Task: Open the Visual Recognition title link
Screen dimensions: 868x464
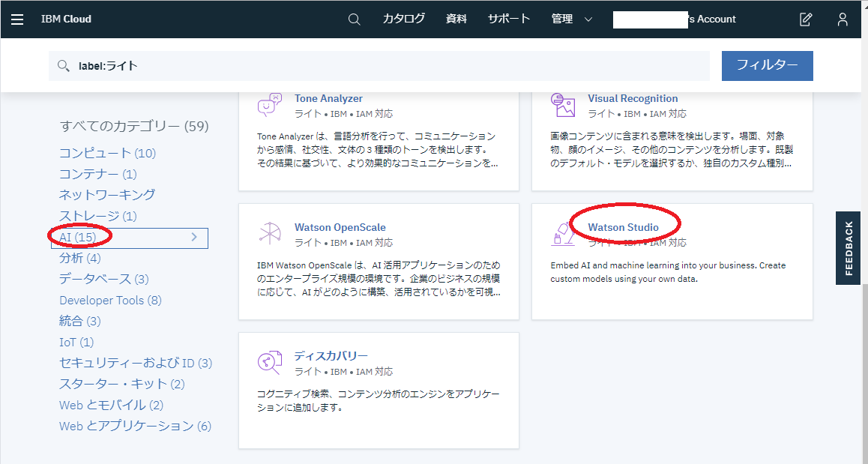Action: [633, 98]
